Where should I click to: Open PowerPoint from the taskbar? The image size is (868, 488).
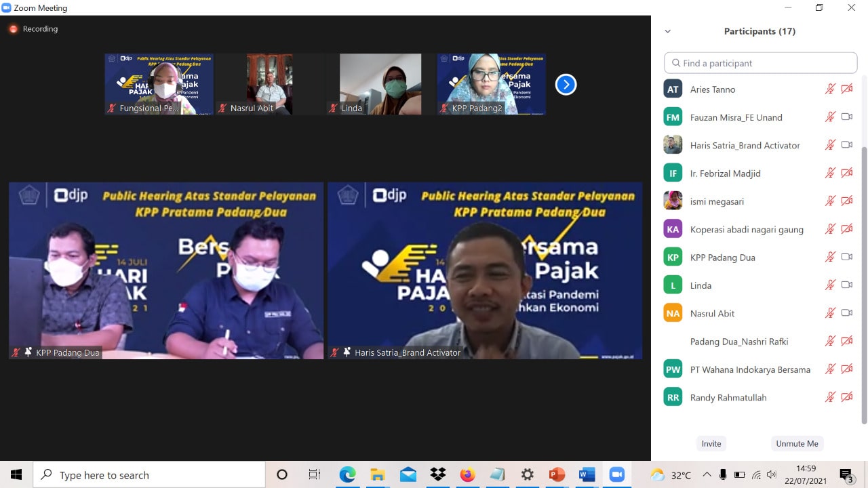coord(557,474)
